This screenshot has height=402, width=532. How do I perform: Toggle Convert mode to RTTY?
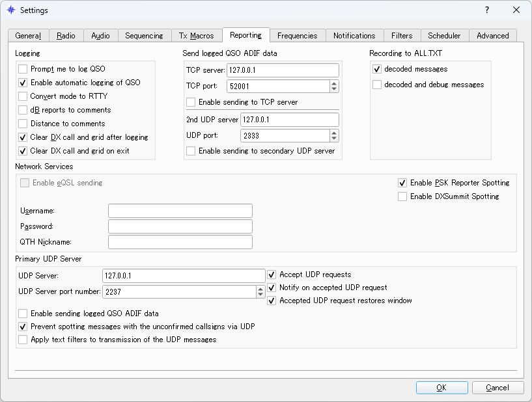(23, 96)
